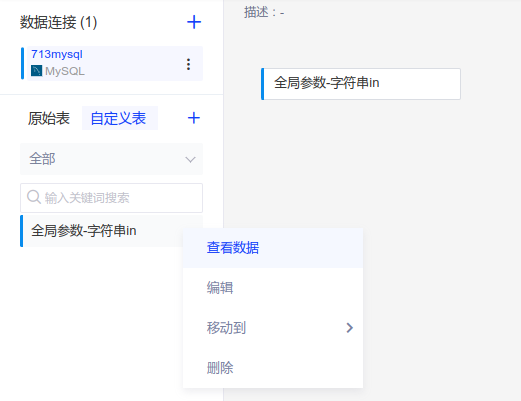Switch to the 自定义表 tab
Screen dimensions: 521x401
pos(118,118)
